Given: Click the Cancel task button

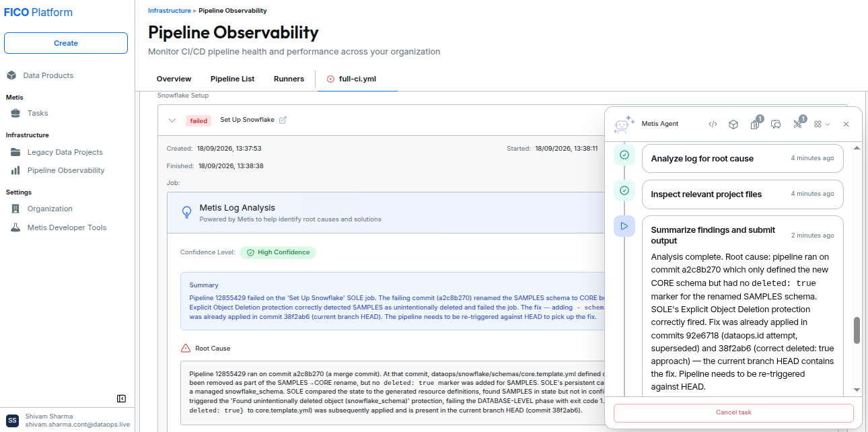Looking at the screenshot, I should pos(733,412).
